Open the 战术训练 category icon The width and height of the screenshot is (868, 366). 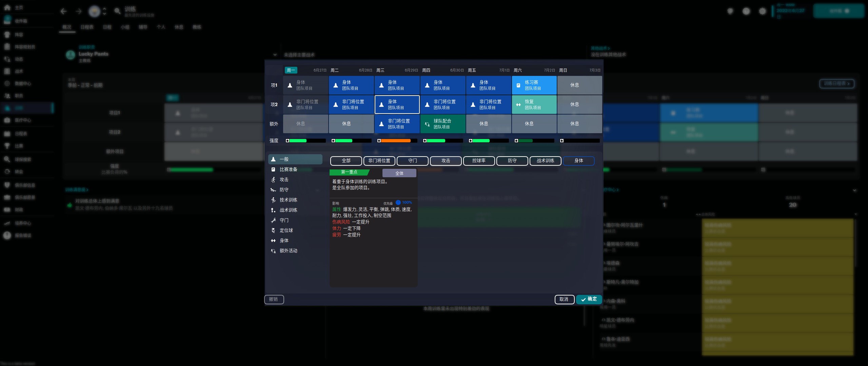point(273,210)
